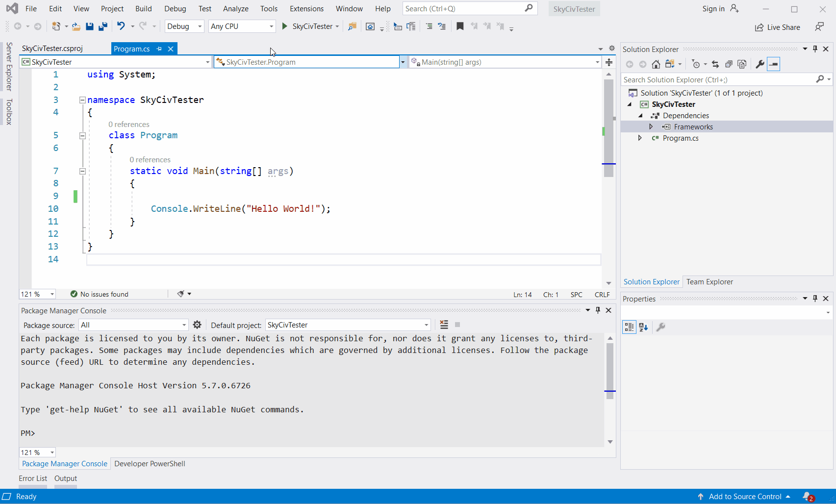Open Properties with the wrench icon
Viewport: 836px width, 504px height.
pyautogui.click(x=760, y=64)
